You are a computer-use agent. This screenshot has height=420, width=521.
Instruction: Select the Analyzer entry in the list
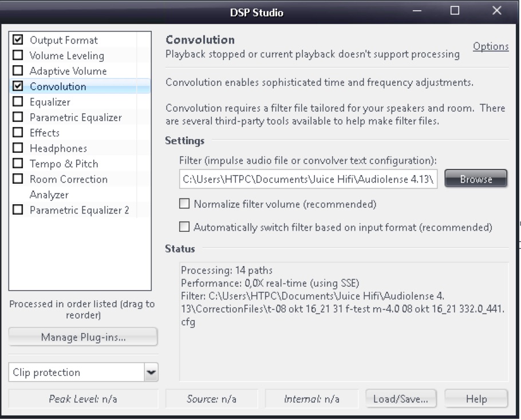click(49, 195)
